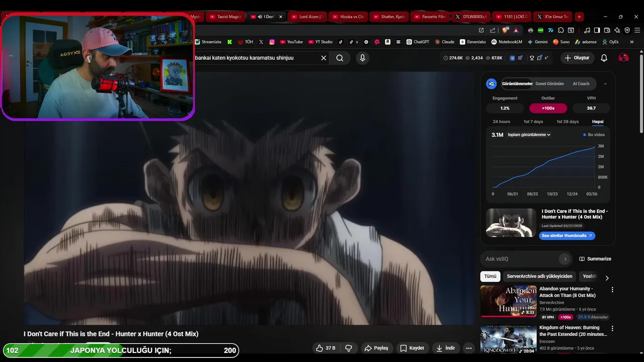Select the 1st 28 days range
This screenshot has width=644, height=362.
pyautogui.click(x=568, y=122)
